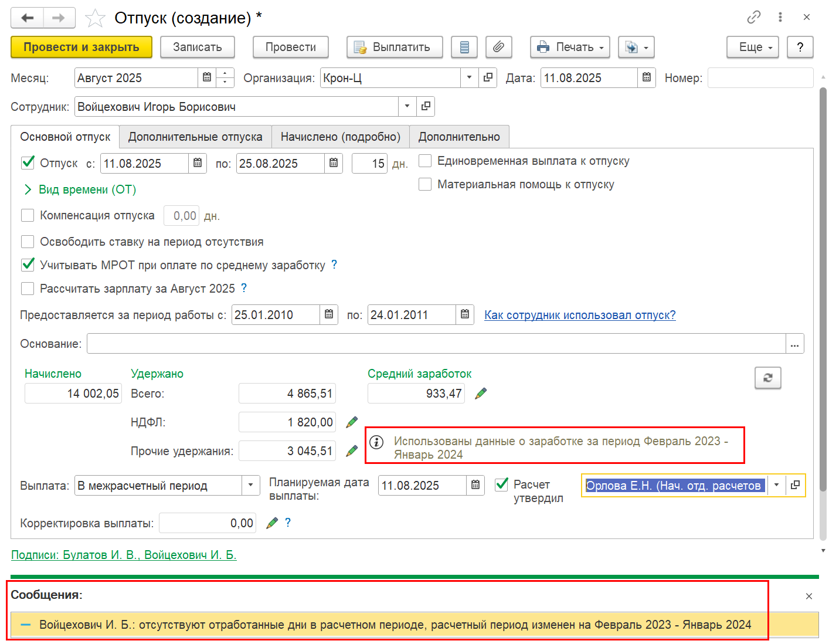Toggle the MROT accounting checkbox
The image size is (829, 644).
[x=28, y=265]
